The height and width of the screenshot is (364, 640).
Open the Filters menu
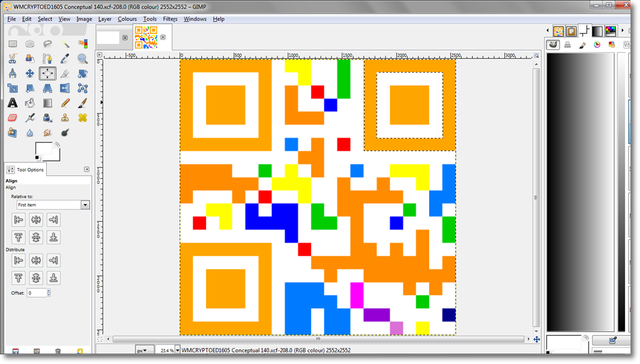[170, 19]
